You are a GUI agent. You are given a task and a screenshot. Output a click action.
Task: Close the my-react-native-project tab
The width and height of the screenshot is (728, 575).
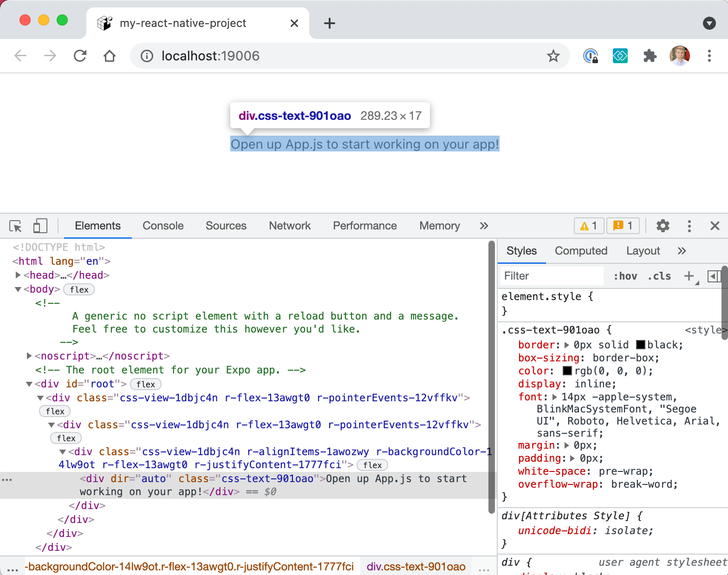tap(294, 23)
